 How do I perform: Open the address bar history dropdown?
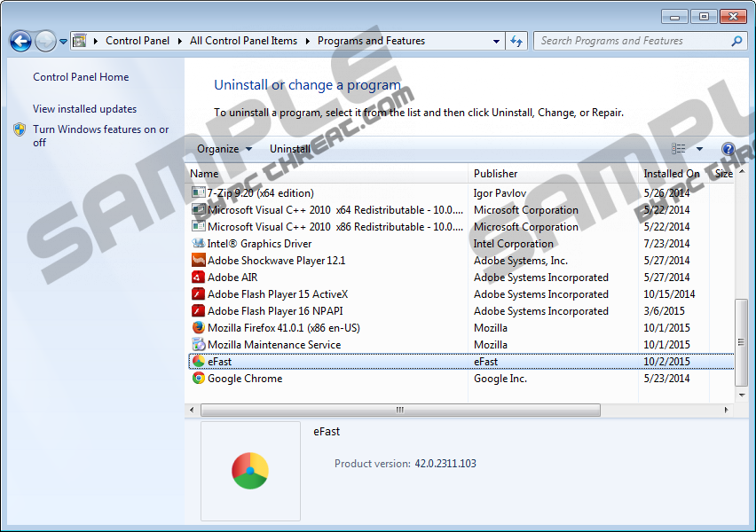pyautogui.click(x=496, y=42)
